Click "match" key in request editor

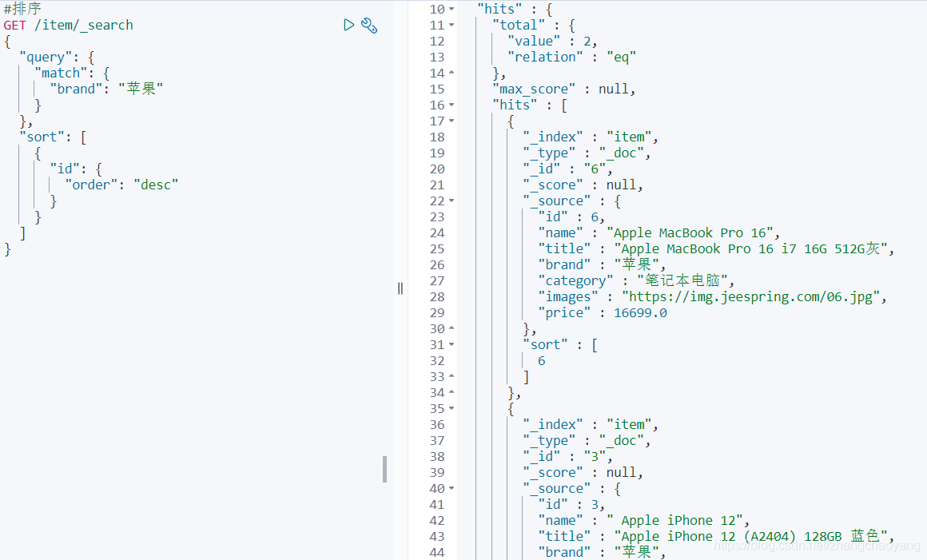tap(61, 73)
